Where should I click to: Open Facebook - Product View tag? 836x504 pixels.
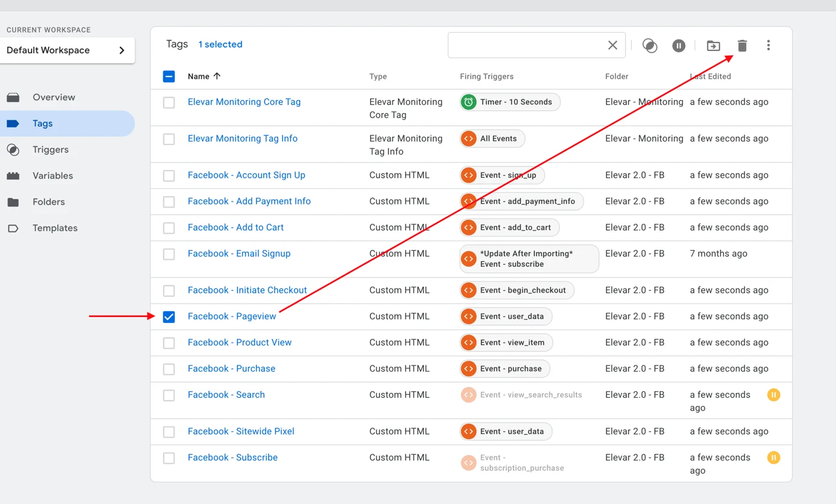[240, 342]
